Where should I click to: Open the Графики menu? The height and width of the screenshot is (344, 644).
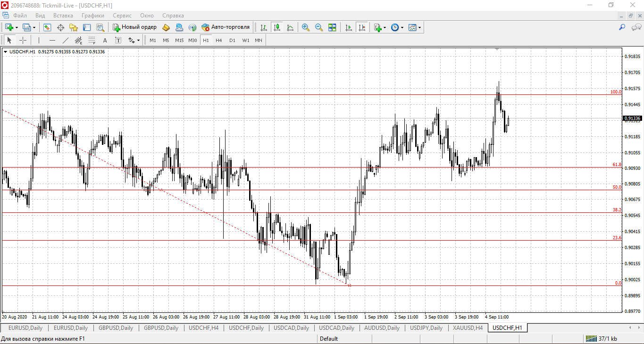coord(92,16)
